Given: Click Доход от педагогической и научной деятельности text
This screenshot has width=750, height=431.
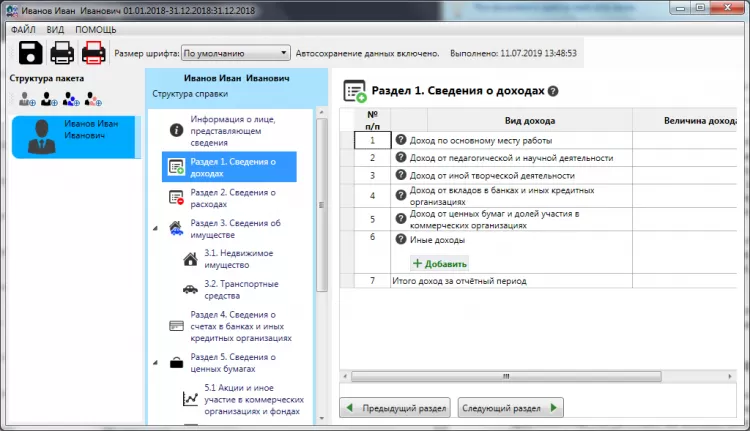Looking at the screenshot, I should click(511, 158).
